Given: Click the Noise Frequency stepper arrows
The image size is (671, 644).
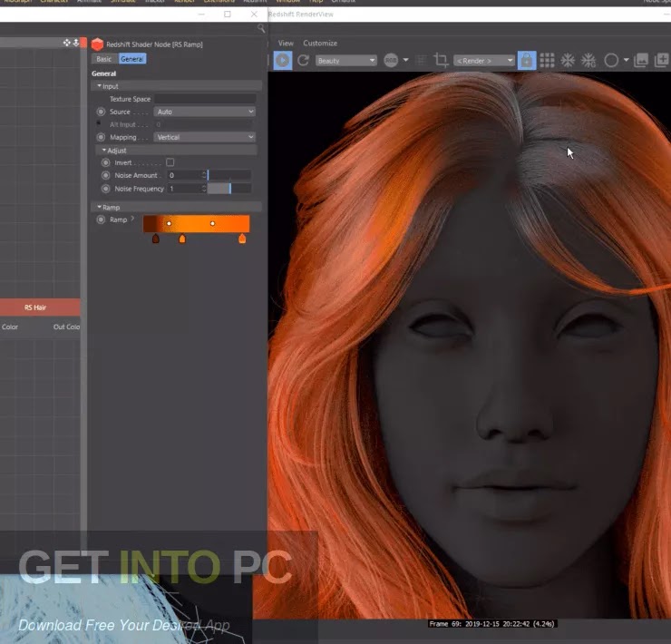Looking at the screenshot, I should pos(204,189).
